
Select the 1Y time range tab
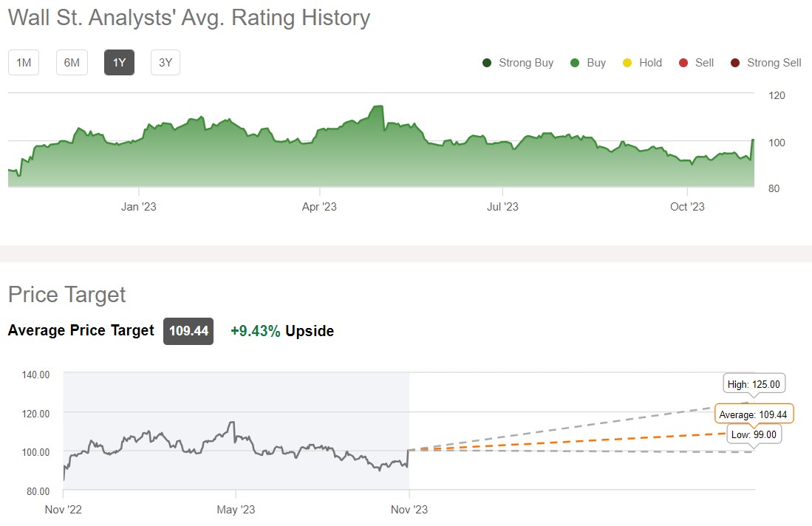pyautogui.click(x=119, y=63)
